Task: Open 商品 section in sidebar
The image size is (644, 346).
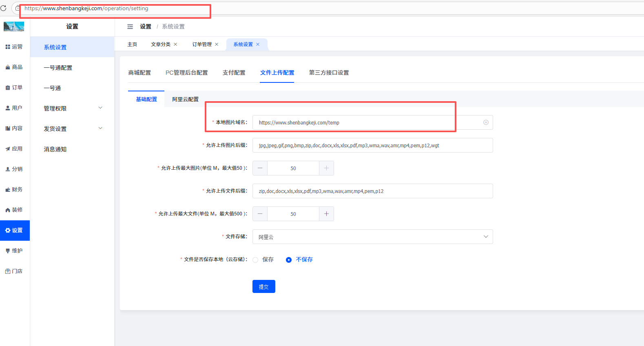Action: 14,67
